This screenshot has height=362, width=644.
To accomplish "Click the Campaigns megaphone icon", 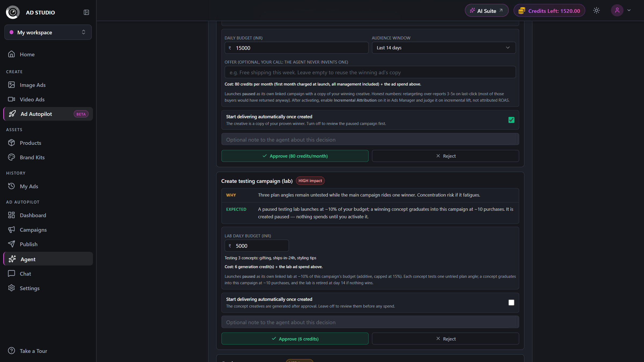I will point(11,230).
